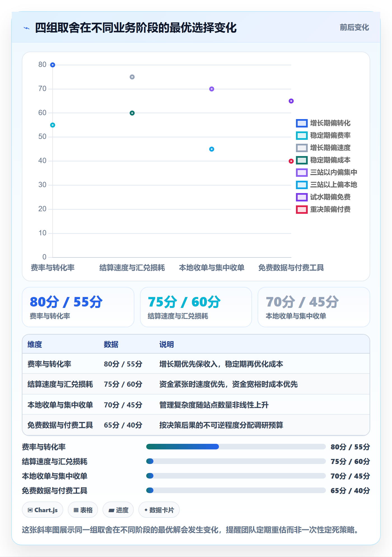Screen dimensions: 392x557
Task: Click the 试水期偏免费 legend swatch
Action: [302, 197]
